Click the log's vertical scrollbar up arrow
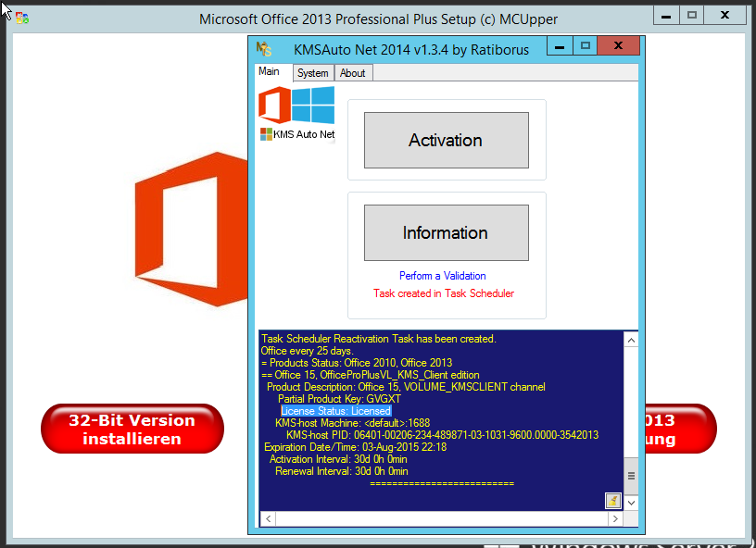 (x=631, y=340)
